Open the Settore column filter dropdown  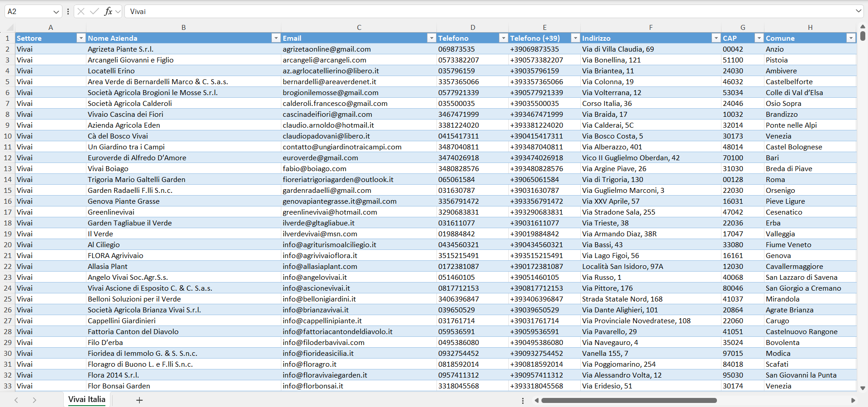tap(81, 38)
